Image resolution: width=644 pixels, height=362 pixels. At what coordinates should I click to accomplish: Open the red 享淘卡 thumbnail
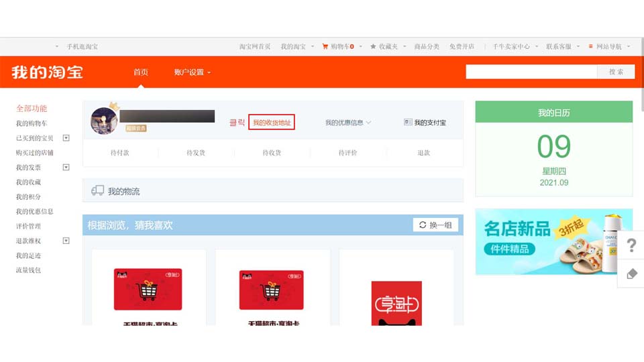coord(396,303)
